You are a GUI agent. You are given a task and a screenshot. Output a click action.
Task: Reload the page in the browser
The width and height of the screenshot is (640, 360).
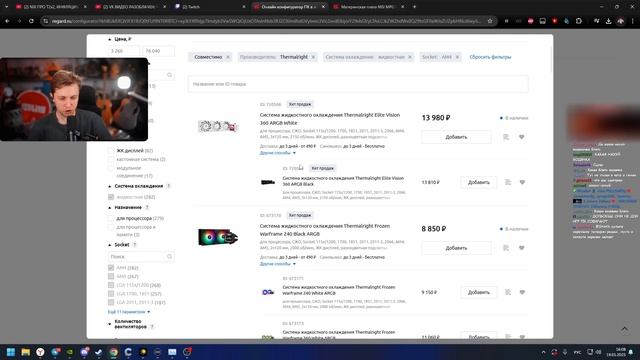(31, 21)
